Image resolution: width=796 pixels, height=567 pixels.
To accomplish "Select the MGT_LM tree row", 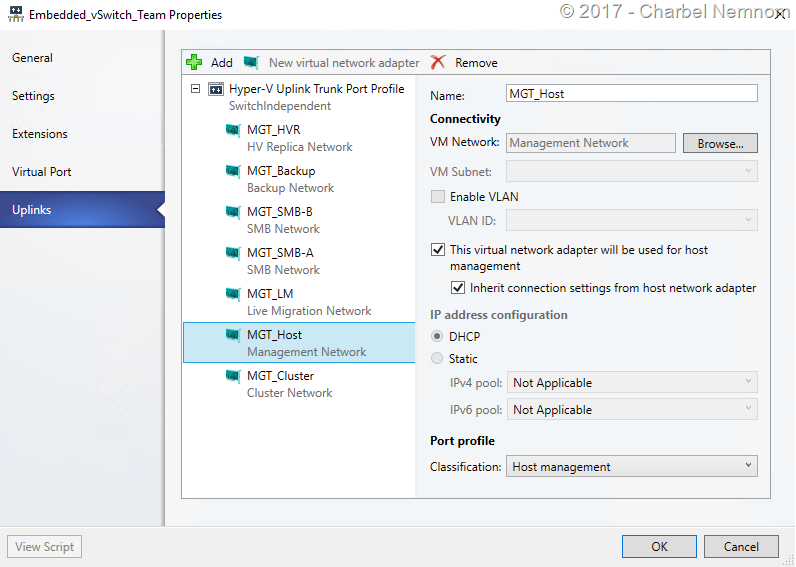I will click(x=299, y=303).
